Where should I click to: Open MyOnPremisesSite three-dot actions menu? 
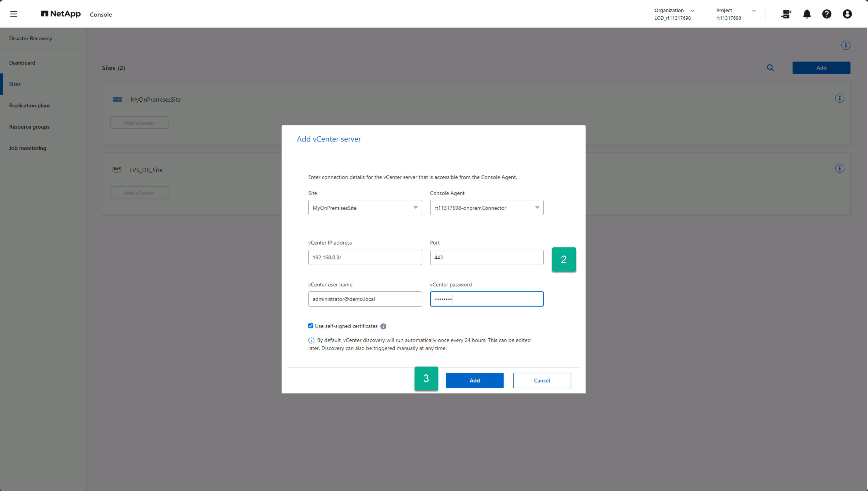(839, 98)
